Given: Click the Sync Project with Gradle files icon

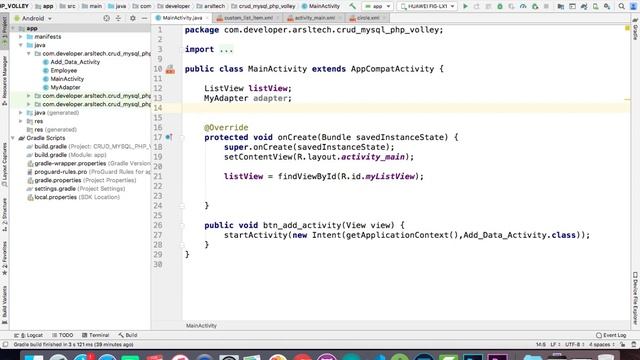Looking at the screenshot, I should [x=584, y=6].
